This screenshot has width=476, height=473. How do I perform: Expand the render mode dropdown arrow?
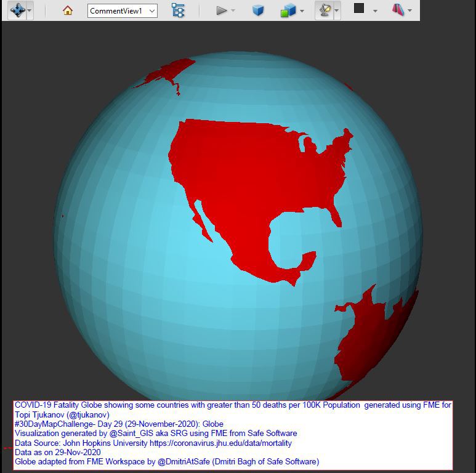[x=302, y=11]
